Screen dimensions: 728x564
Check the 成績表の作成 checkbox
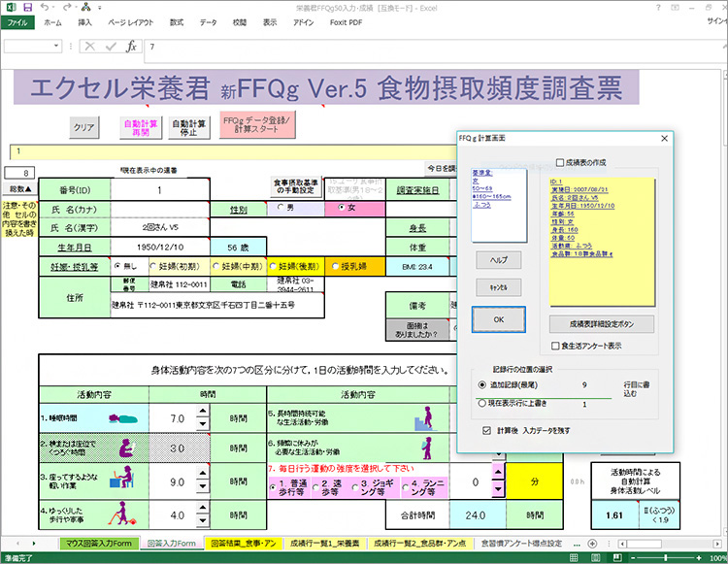pyautogui.click(x=560, y=162)
